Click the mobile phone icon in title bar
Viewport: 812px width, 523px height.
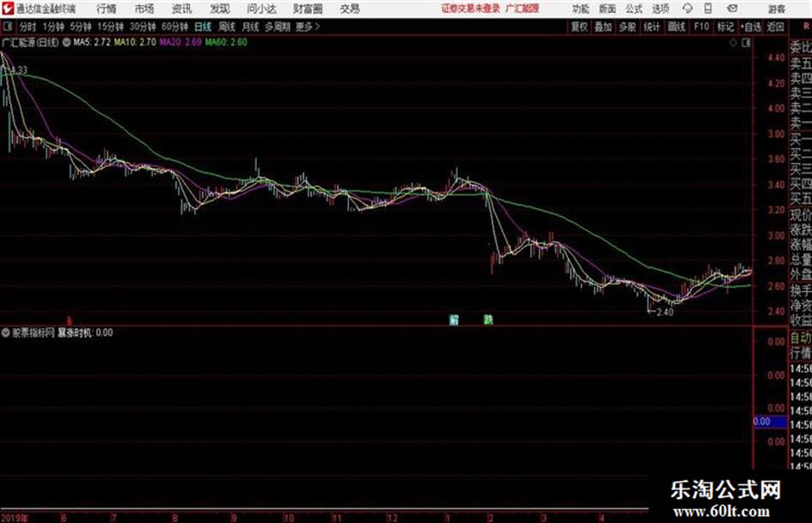click(x=708, y=9)
